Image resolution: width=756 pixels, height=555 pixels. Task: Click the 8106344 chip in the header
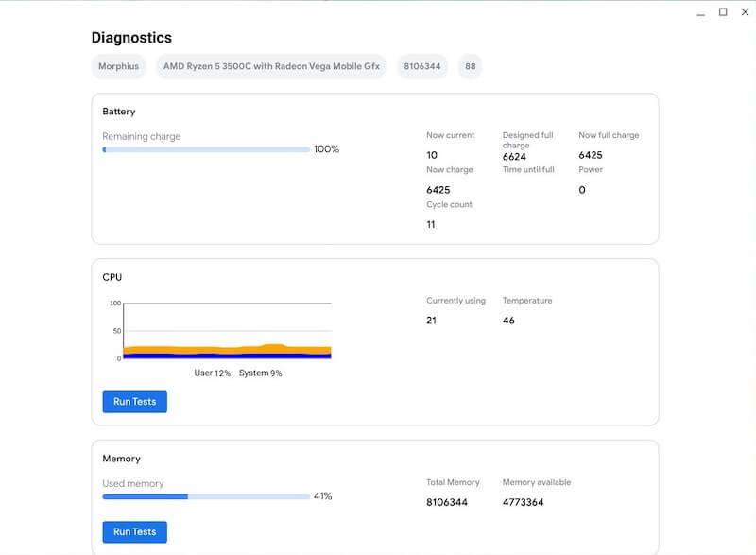tap(422, 67)
